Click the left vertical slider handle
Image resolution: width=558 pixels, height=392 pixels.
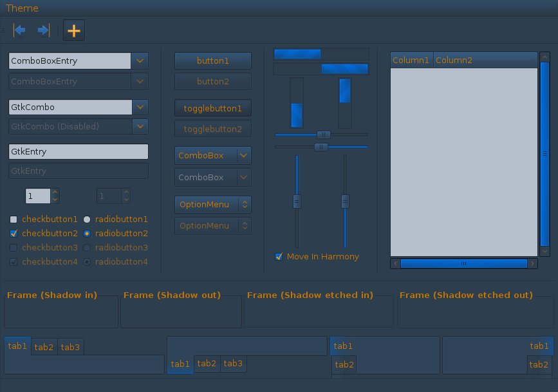(x=297, y=201)
